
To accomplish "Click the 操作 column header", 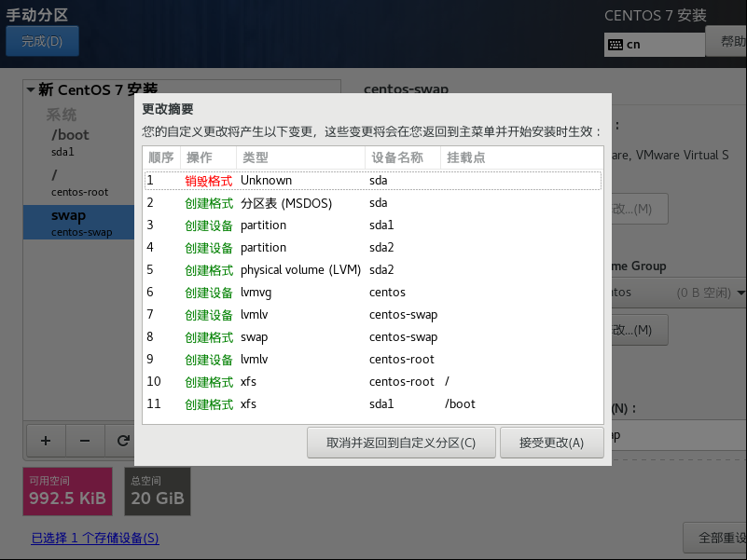I will 208,157.
